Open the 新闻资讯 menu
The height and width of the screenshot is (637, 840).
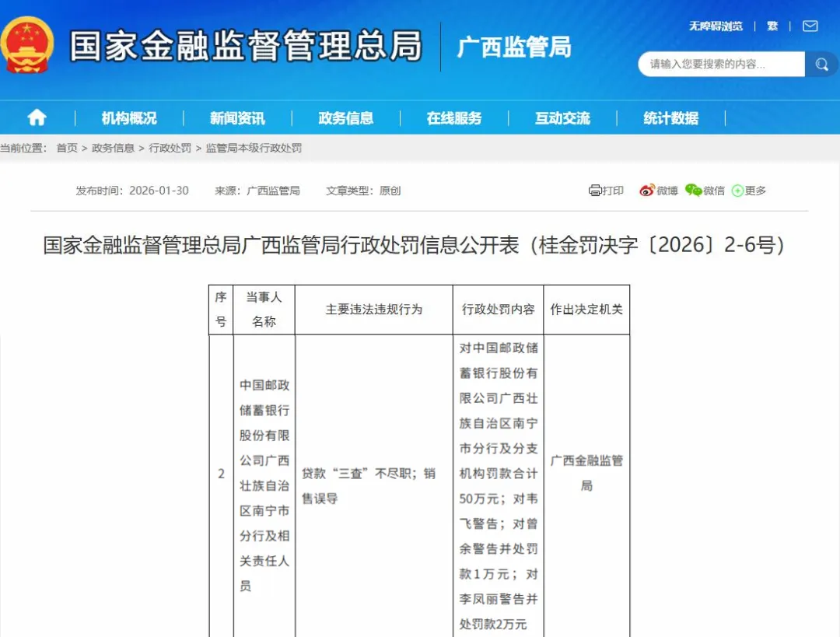pyautogui.click(x=237, y=118)
